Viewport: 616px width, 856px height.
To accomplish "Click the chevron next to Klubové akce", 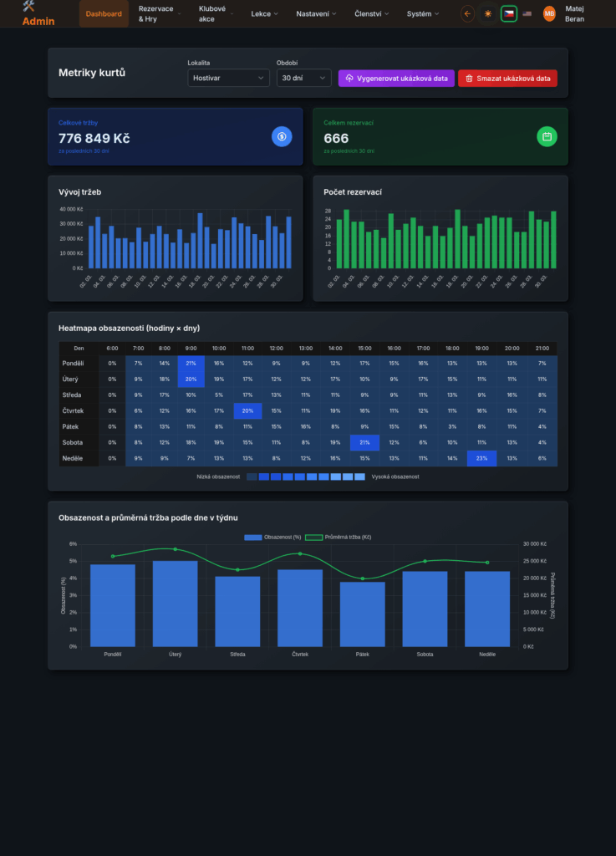I will [232, 13].
